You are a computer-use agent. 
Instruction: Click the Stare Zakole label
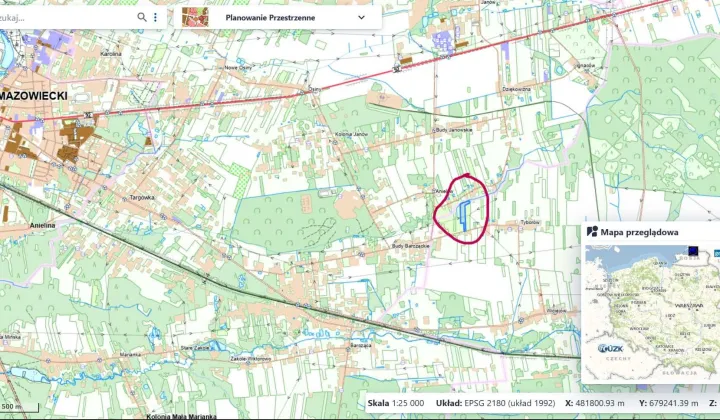click(195, 348)
